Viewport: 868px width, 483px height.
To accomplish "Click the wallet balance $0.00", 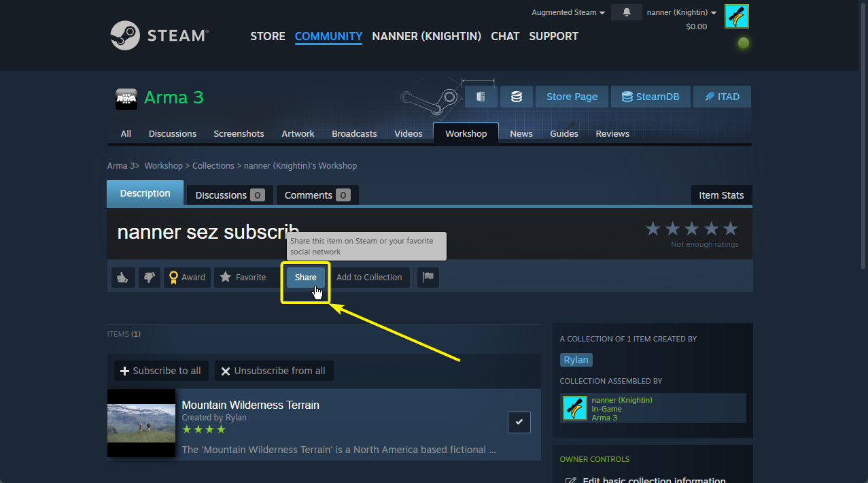I will [x=696, y=27].
